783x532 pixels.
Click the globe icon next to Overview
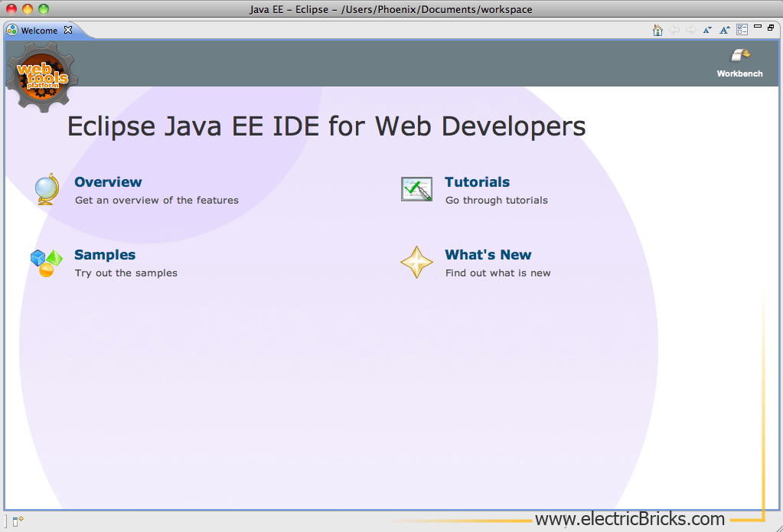[x=46, y=189]
